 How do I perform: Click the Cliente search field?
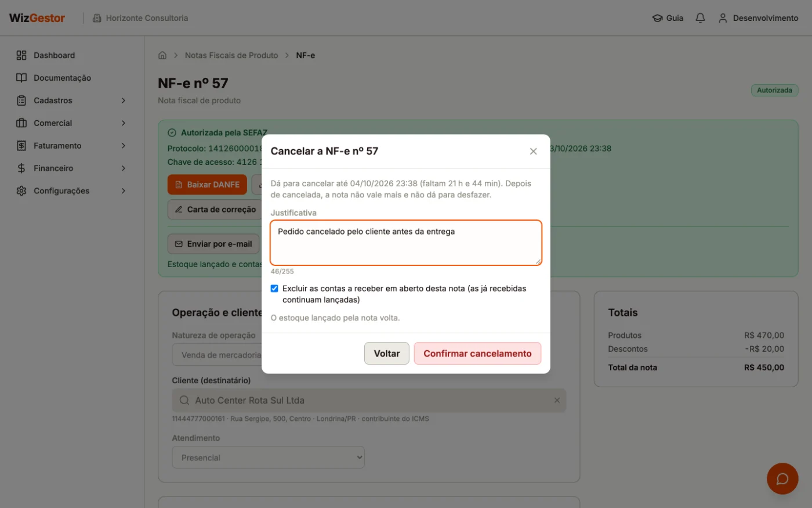[x=369, y=401]
